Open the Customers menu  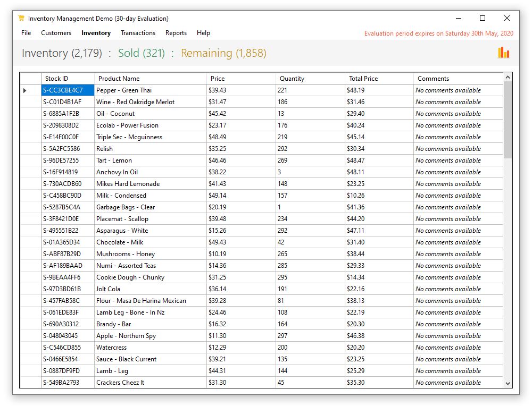[56, 33]
